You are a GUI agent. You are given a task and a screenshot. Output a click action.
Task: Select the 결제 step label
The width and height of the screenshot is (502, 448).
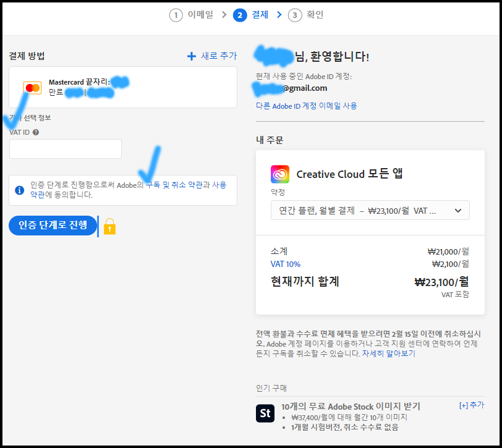(x=260, y=14)
